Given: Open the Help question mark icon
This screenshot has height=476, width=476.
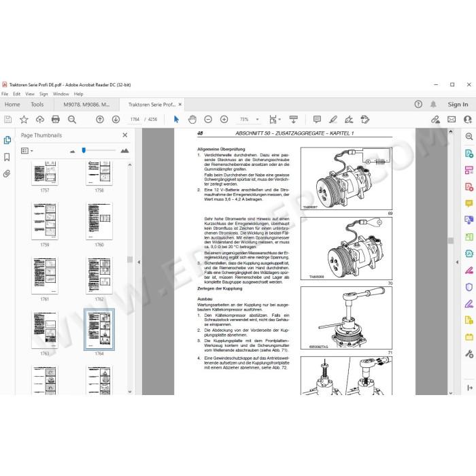Looking at the screenshot, I should click(418, 105).
